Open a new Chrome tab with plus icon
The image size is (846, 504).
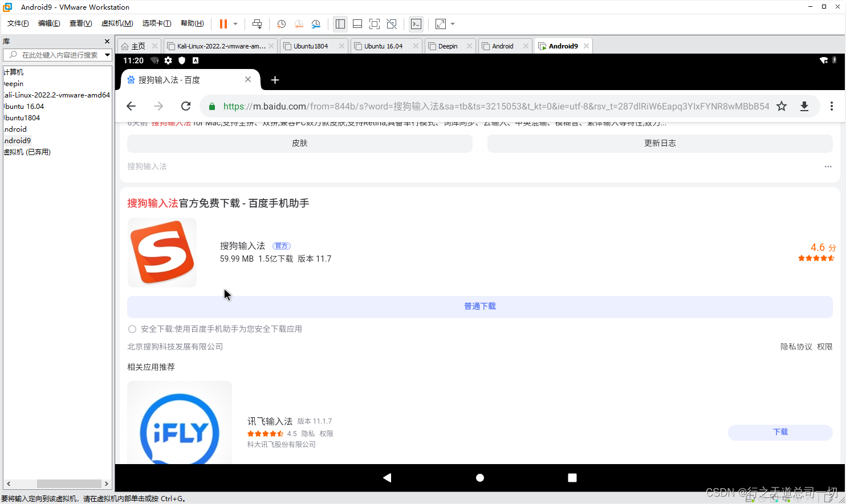click(x=275, y=80)
